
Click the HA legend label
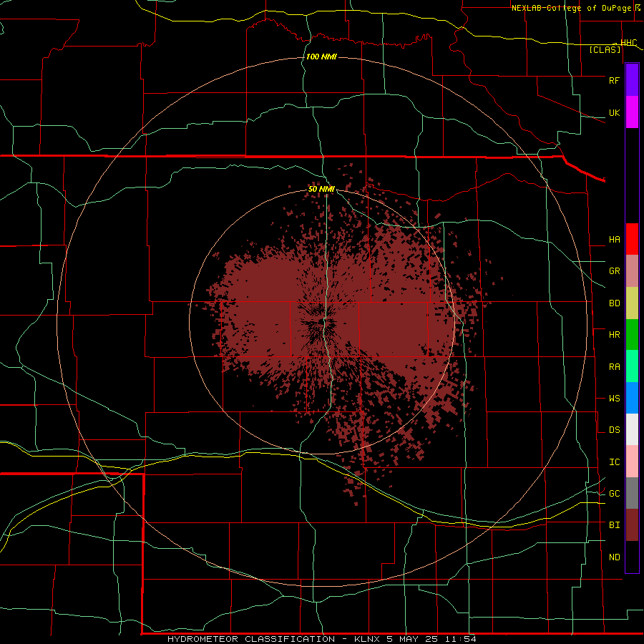tap(614, 240)
